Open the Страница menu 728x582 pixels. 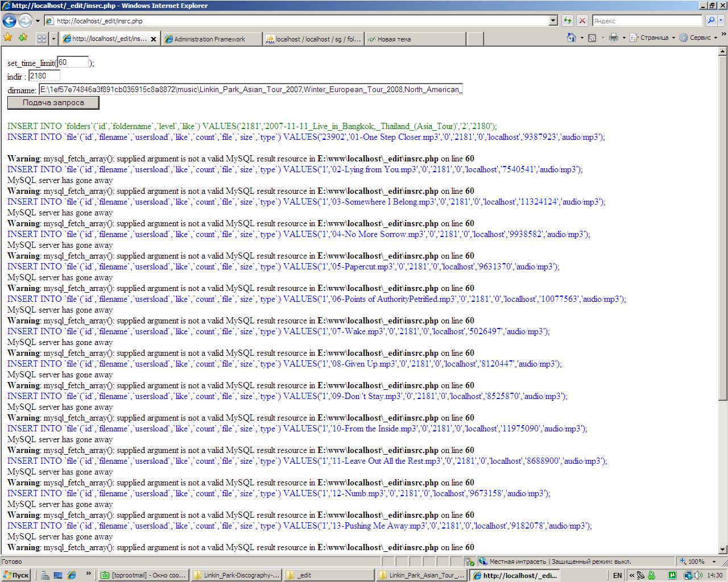(x=652, y=38)
